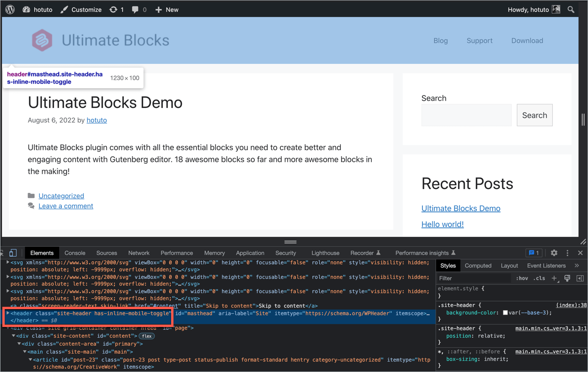The height and width of the screenshot is (372, 588).
Task: Open the console messages issue counter
Action: 534,253
